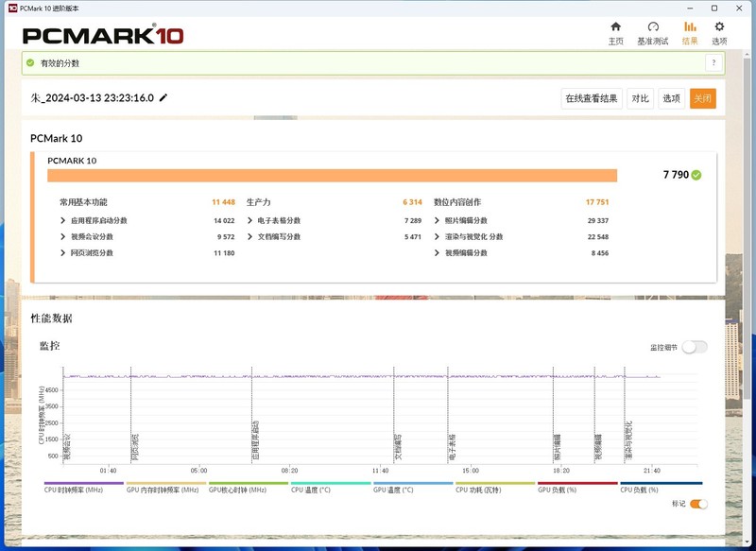Click the 对比 compare button
Screen dimensions: 756x551
pyautogui.click(x=640, y=98)
